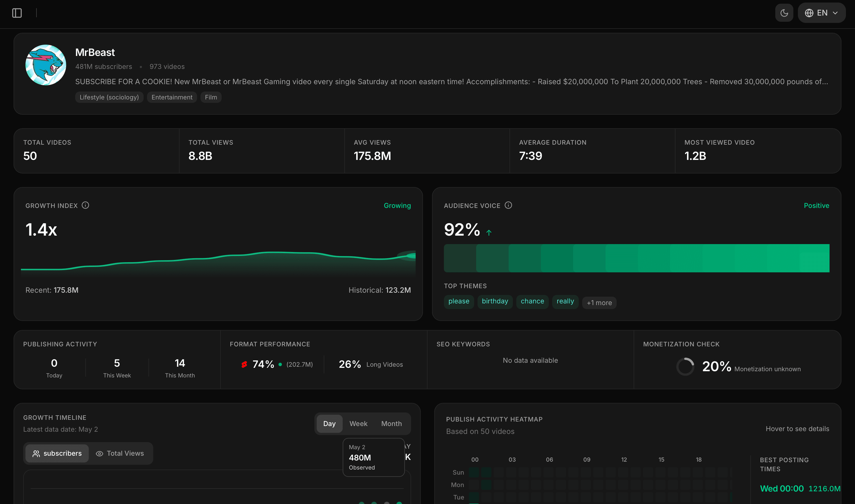The image size is (855, 504).
Task: Select the 'chance' theme chip
Action: click(532, 301)
